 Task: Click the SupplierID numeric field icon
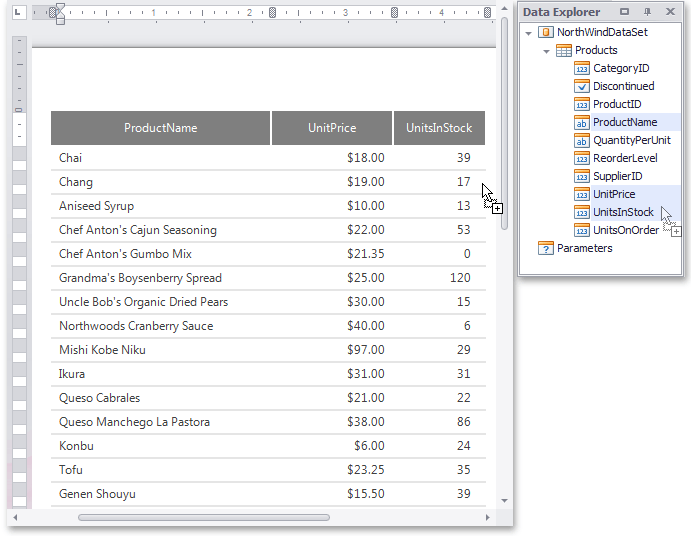[x=582, y=176]
